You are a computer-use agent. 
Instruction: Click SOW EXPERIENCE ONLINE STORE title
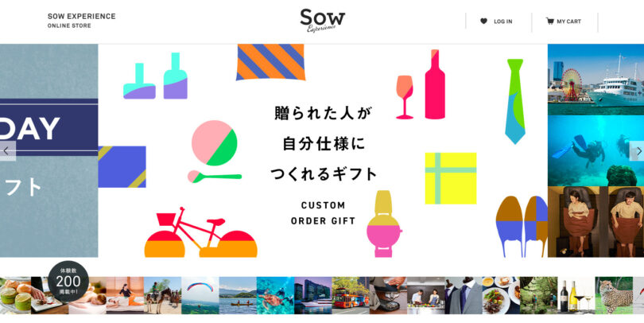click(x=81, y=21)
